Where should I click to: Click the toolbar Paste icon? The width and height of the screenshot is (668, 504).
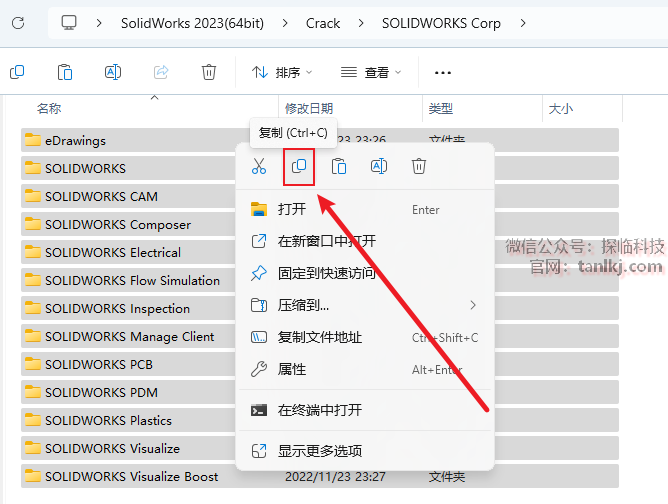65,72
